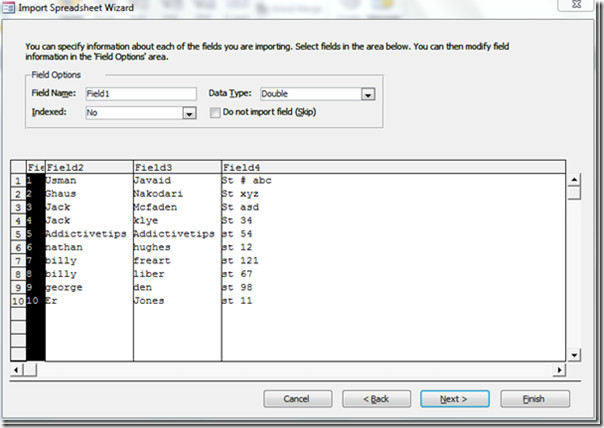Click the cell containing 'Jones'

coord(178,300)
